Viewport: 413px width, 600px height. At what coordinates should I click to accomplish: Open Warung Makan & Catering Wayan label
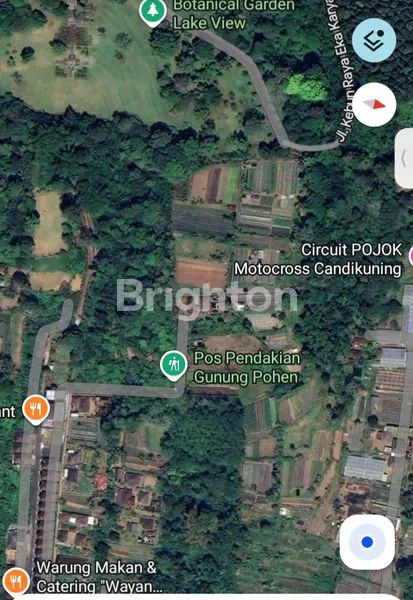99,577
